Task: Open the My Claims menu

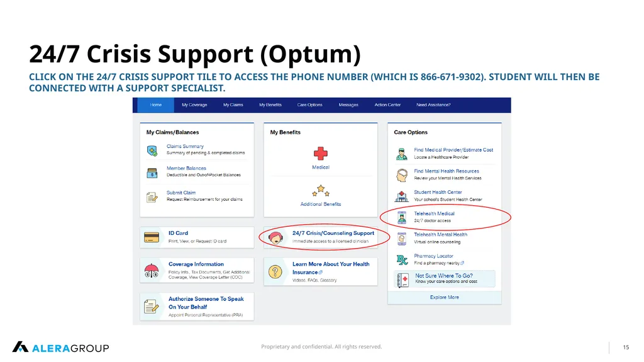Action: pos(233,105)
